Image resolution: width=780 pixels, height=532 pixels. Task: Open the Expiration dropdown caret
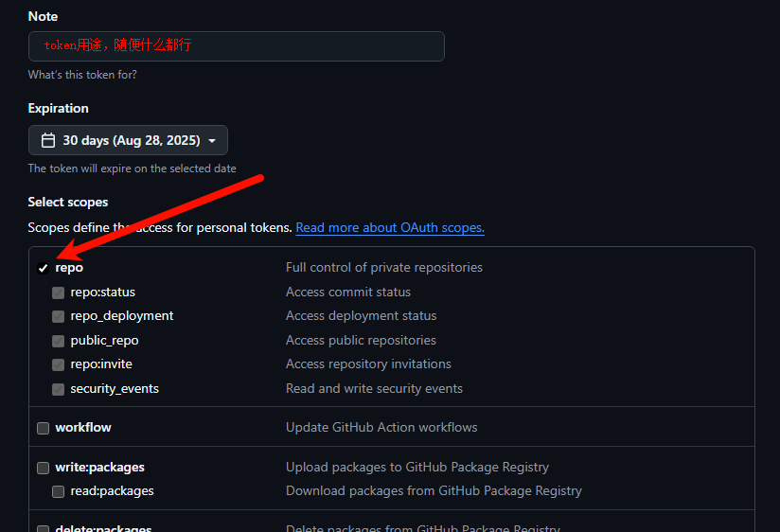[212, 141]
